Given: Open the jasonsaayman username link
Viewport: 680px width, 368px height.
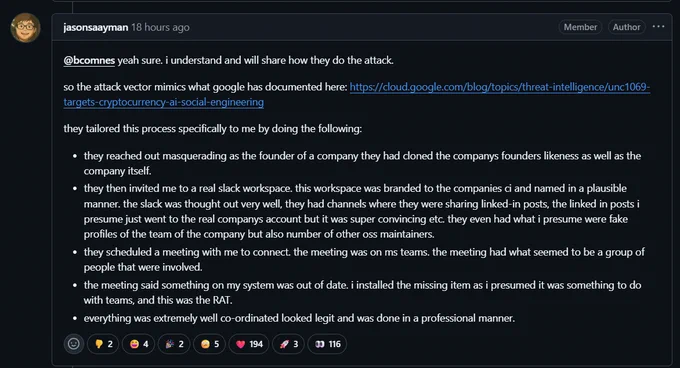Looking at the screenshot, I should (96, 27).
